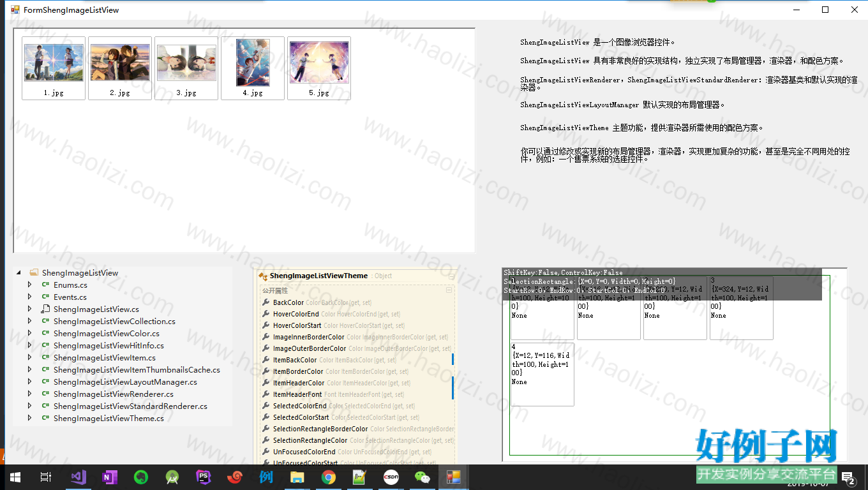This screenshot has width=868, height=490.
Task: Click wrench icon beside BackColor property
Action: pos(266,302)
